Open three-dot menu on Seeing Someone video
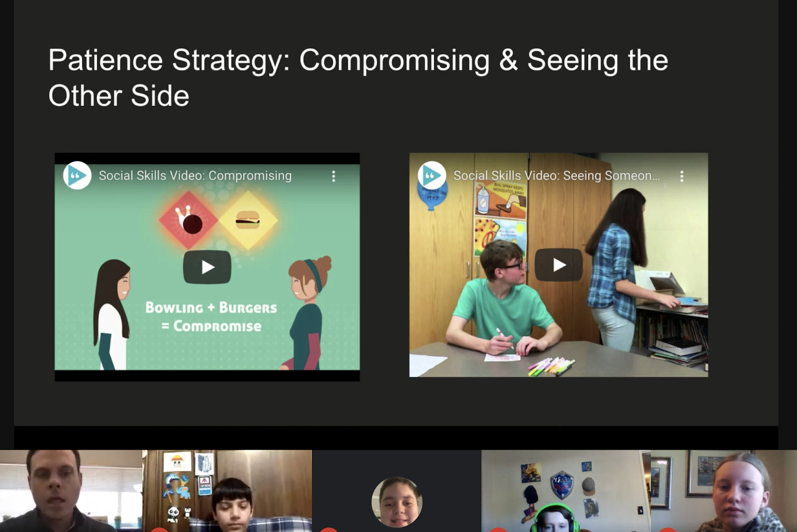797x532 pixels. [682, 176]
